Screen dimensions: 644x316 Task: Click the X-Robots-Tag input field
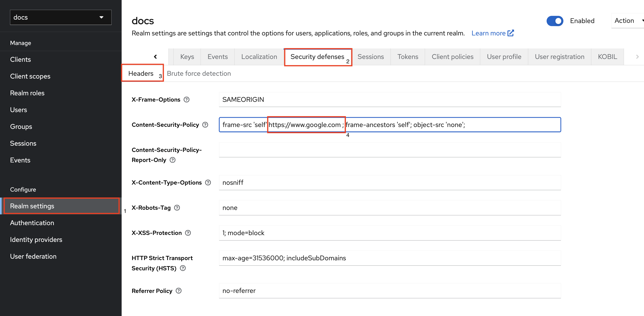[x=390, y=208]
